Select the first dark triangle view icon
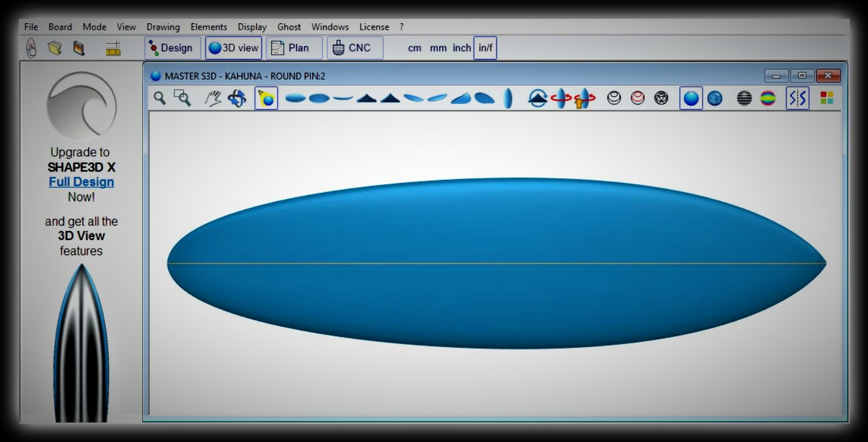 coord(367,98)
